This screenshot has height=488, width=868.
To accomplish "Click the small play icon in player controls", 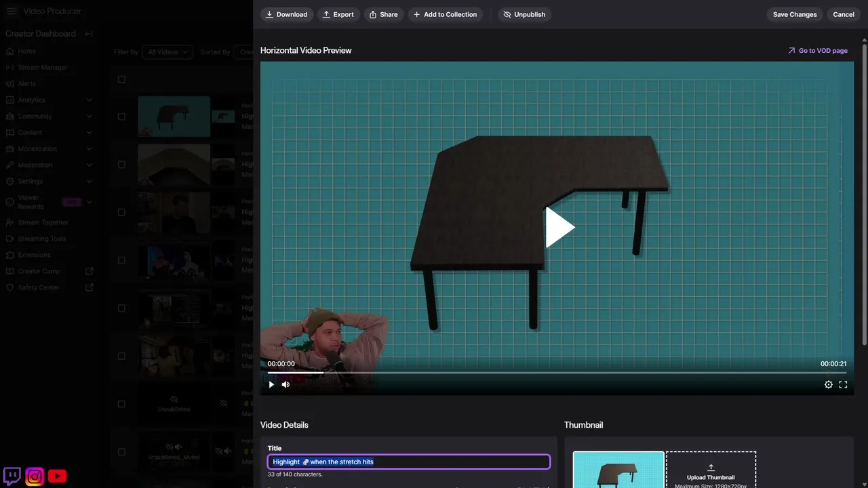I will tap(271, 384).
